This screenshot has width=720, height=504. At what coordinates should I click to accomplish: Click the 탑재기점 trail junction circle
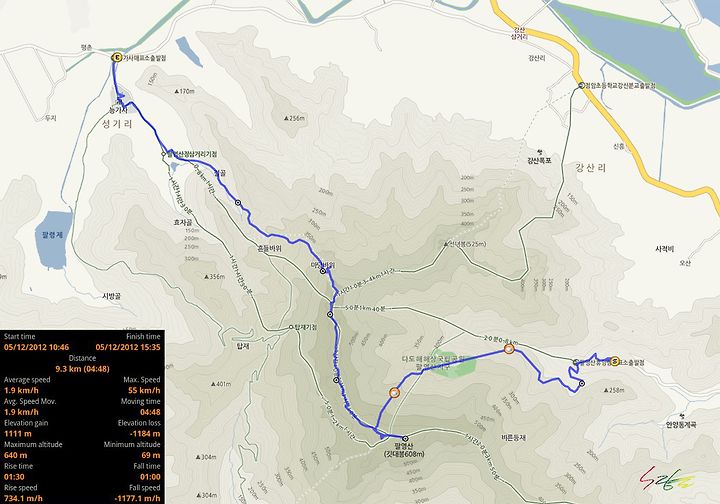[x=291, y=327]
